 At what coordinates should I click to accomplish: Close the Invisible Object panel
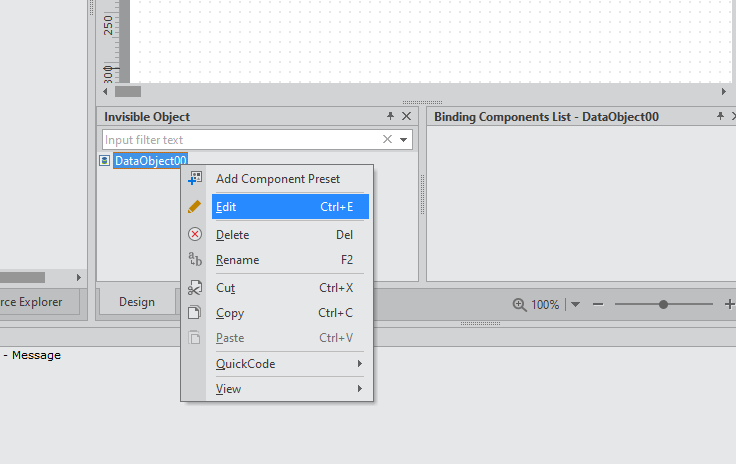(406, 116)
